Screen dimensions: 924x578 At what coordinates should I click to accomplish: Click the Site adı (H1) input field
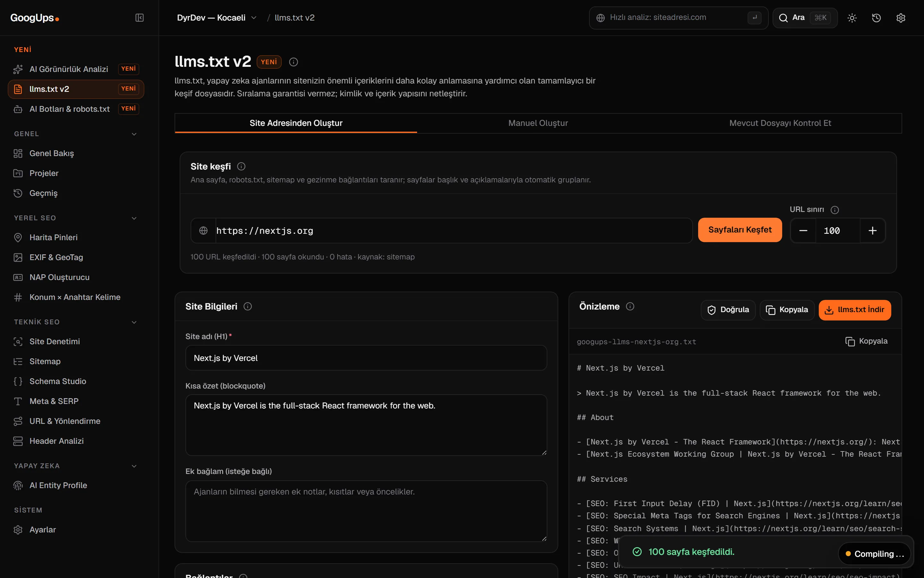[x=366, y=358]
